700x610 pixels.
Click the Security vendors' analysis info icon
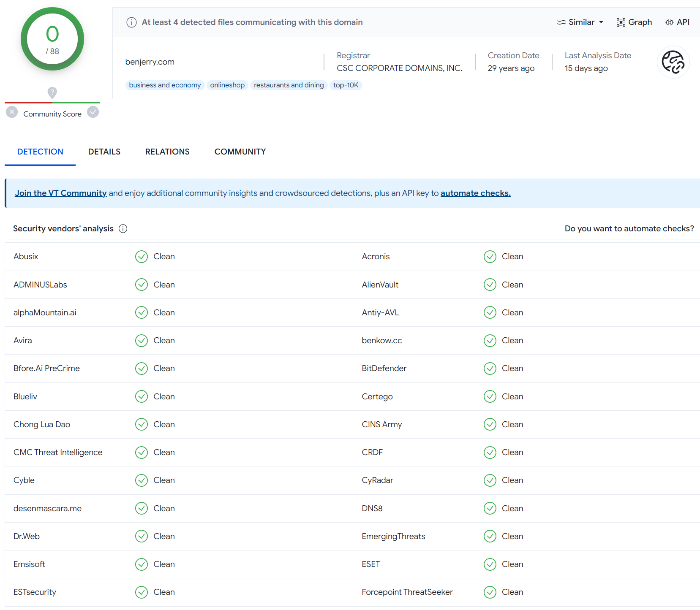123,229
